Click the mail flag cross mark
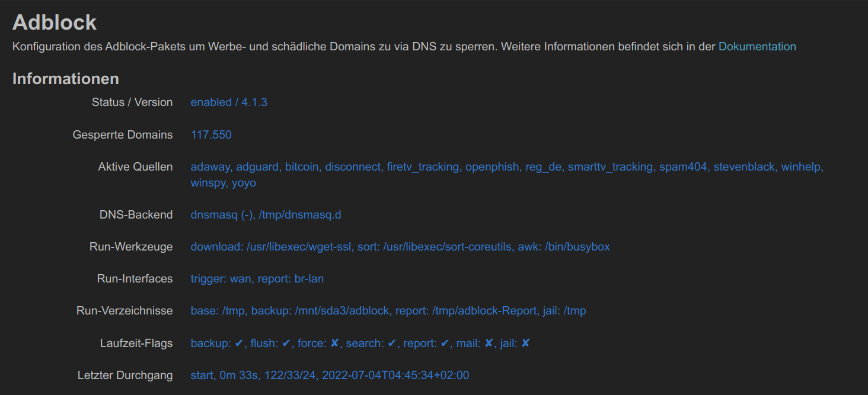This screenshot has width=868, height=395. tap(489, 343)
